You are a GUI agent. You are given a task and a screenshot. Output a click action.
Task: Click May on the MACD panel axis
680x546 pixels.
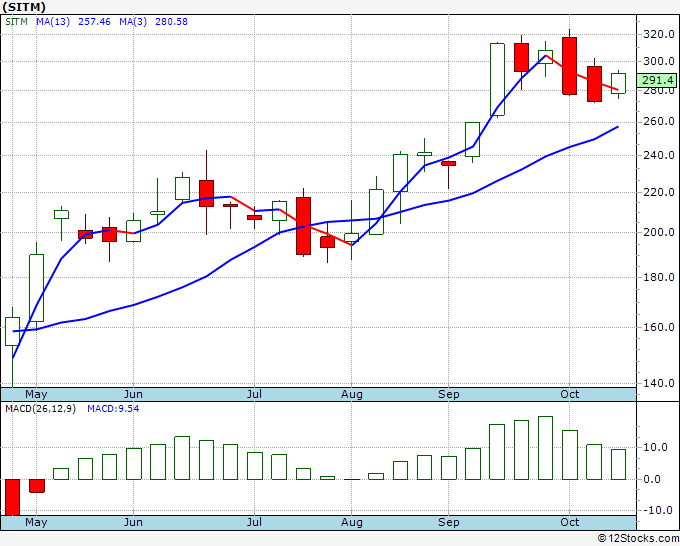[x=36, y=523]
